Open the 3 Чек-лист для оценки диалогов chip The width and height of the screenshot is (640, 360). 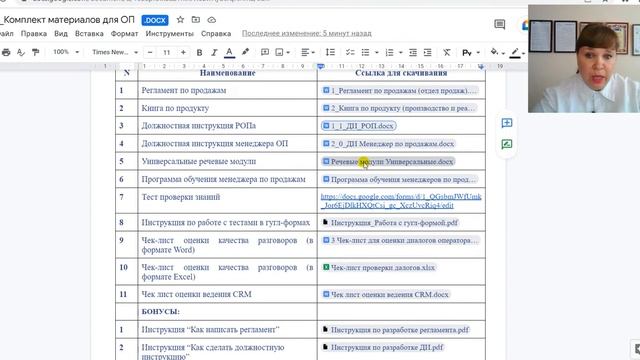(x=400, y=240)
